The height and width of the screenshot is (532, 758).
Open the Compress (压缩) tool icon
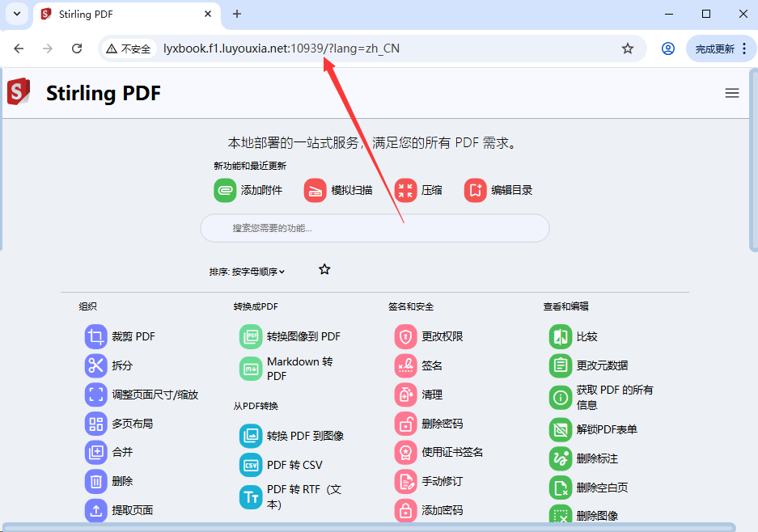tap(405, 190)
